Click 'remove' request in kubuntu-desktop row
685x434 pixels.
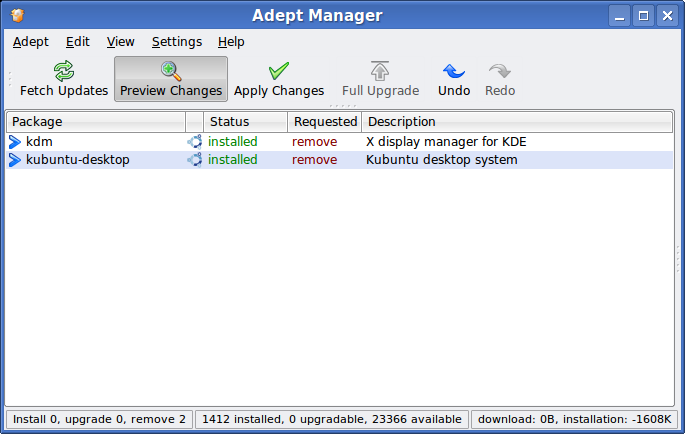coord(315,160)
